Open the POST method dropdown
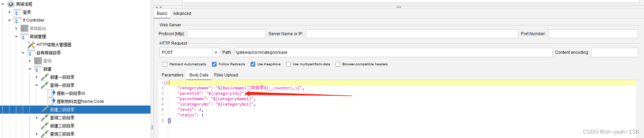 coord(216,52)
